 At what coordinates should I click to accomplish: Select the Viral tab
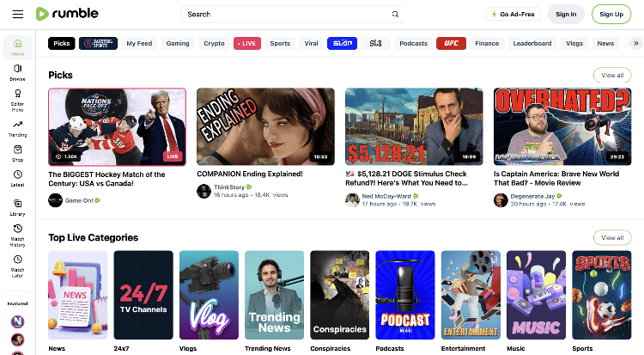pos(312,43)
